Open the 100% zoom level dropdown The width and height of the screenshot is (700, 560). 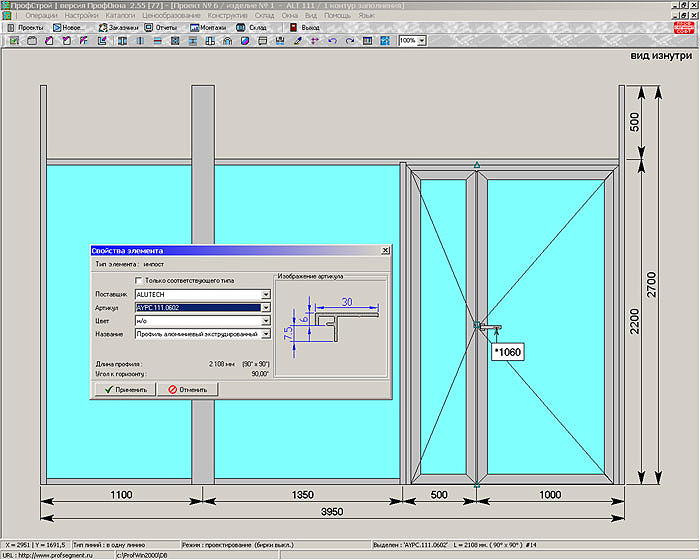(x=421, y=41)
